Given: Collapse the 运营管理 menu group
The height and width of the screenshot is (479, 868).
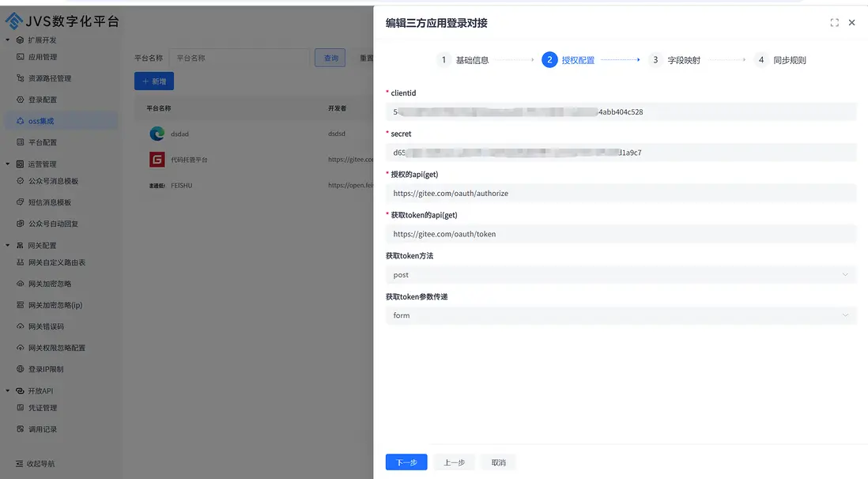Looking at the screenshot, I should coord(8,164).
